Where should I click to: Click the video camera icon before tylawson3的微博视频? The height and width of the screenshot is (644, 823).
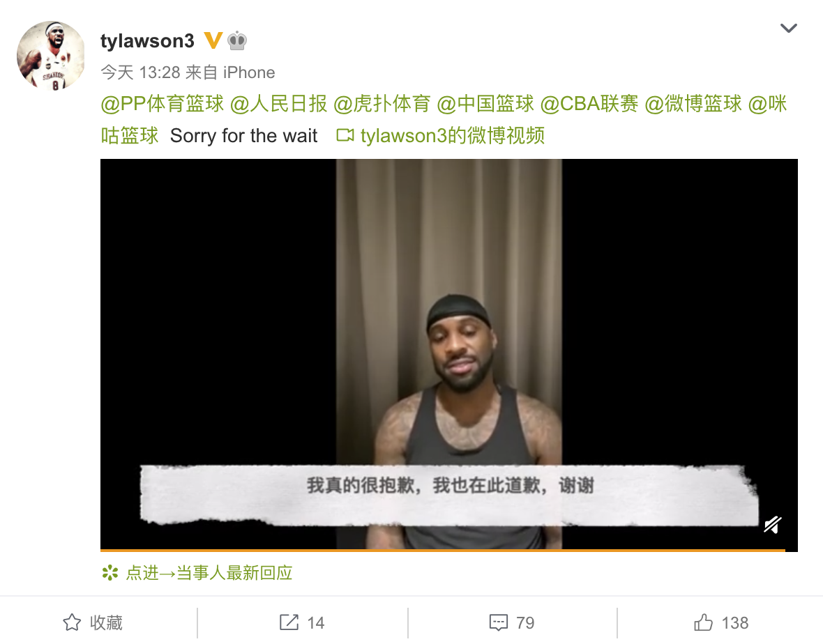point(345,135)
